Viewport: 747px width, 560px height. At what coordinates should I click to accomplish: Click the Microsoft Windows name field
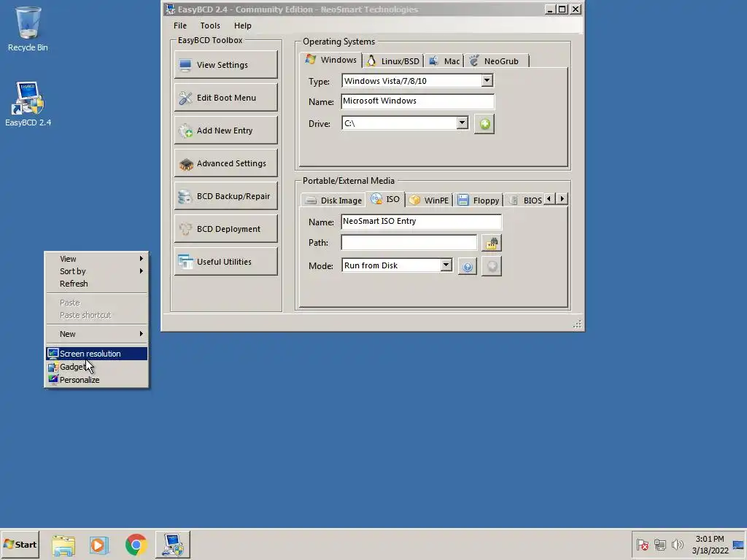click(418, 101)
